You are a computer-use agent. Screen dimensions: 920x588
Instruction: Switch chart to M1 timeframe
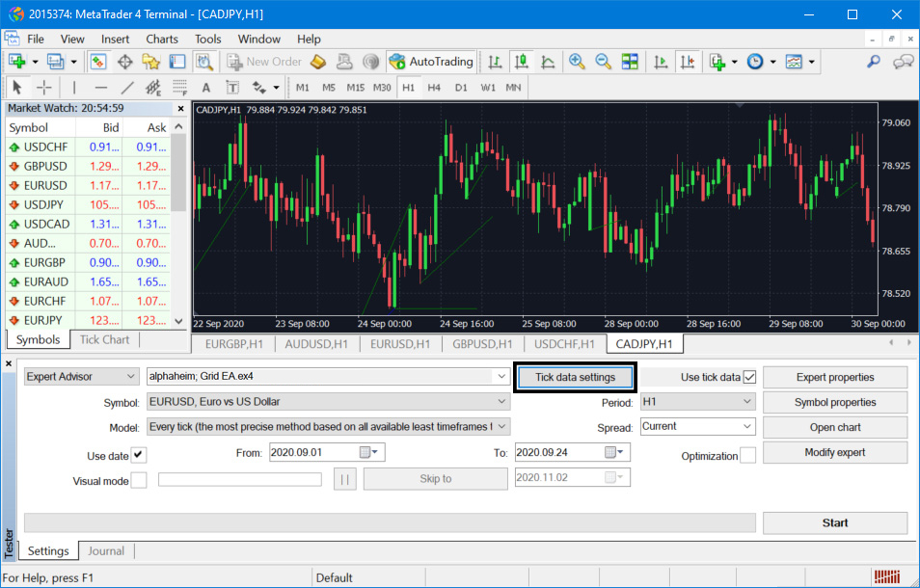[303, 88]
